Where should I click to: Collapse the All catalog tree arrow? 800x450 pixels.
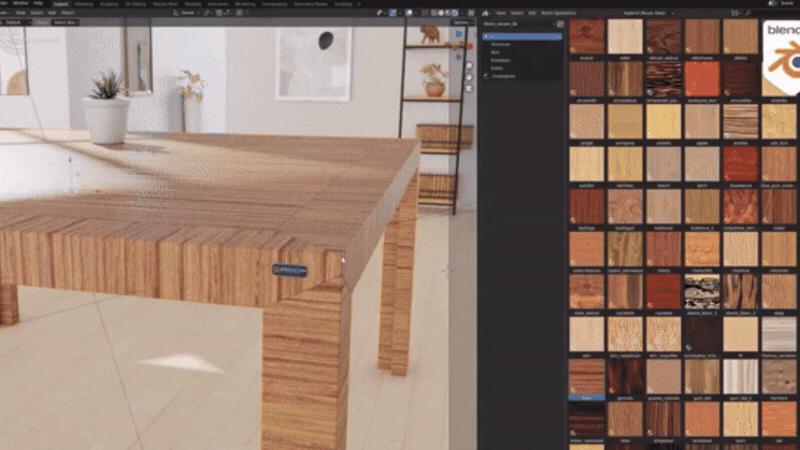[x=486, y=37]
